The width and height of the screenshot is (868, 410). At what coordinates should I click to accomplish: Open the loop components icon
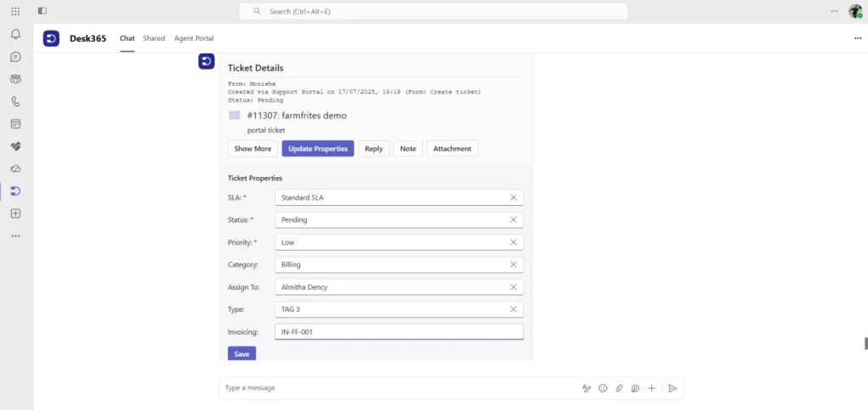tap(636, 389)
